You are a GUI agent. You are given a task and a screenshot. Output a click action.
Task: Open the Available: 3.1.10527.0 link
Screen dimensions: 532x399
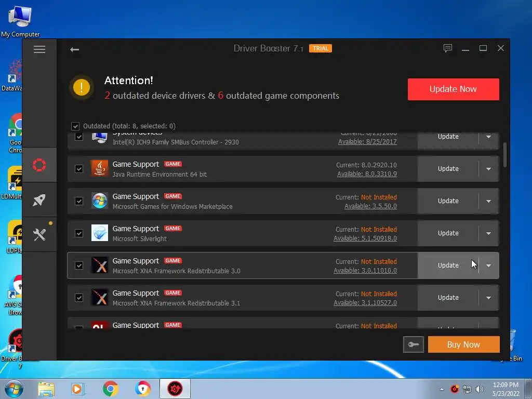pyautogui.click(x=365, y=303)
